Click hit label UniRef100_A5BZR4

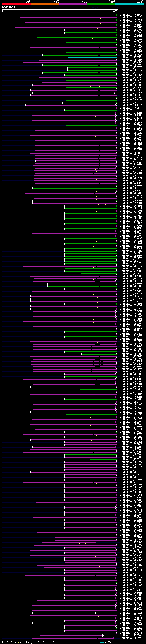click(131, 186)
